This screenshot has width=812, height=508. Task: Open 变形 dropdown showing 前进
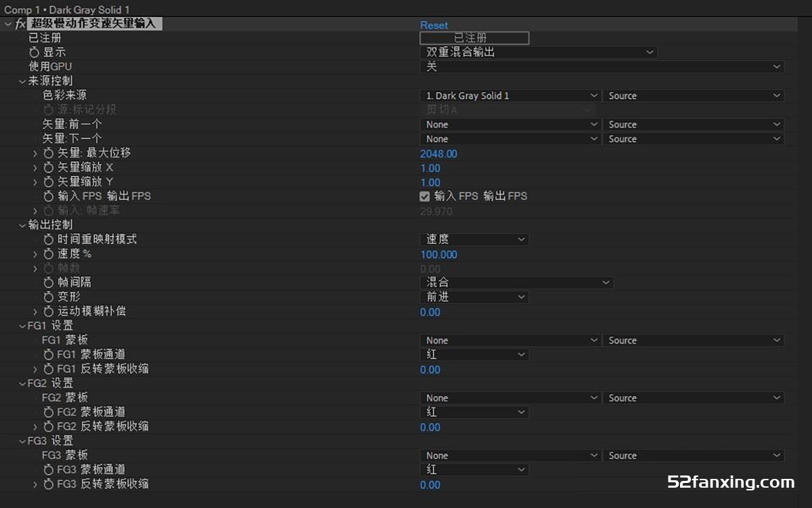[x=474, y=297]
